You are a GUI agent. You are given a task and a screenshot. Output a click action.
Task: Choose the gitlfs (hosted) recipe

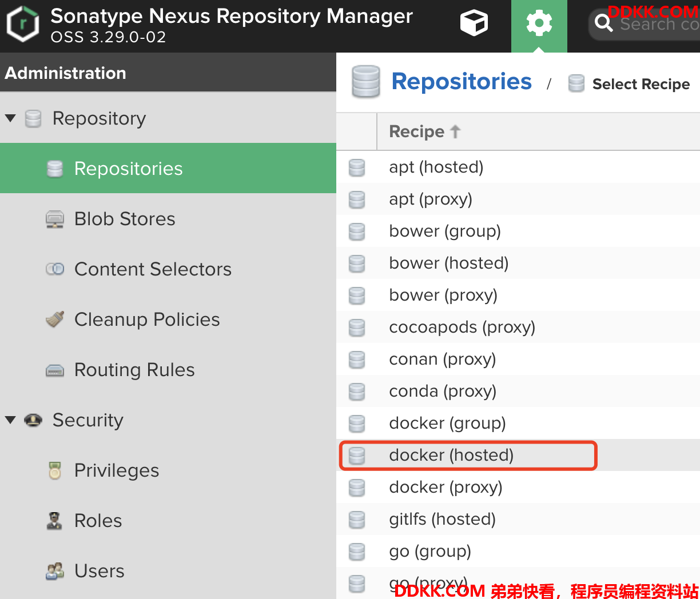point(518,519)
